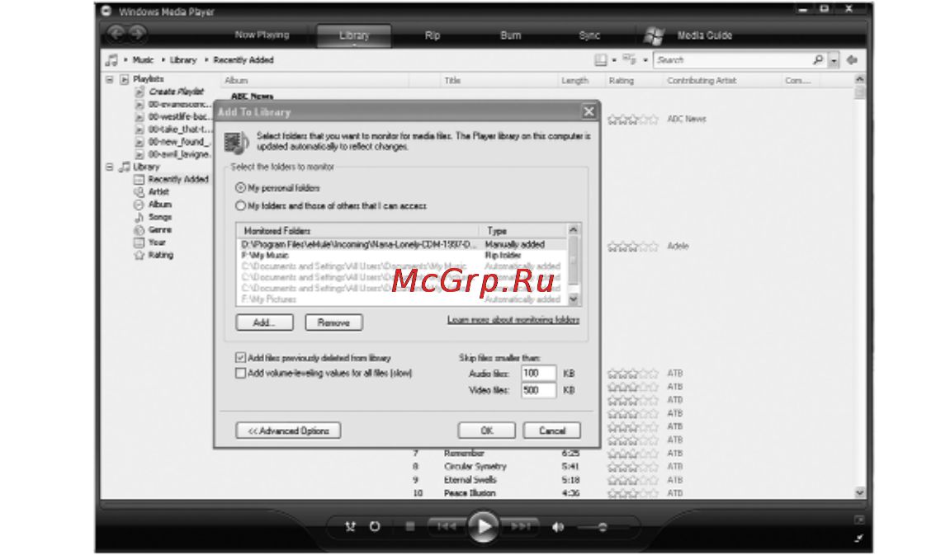This screenshot has height=560, width=936.
Task: Click the Create Playlist icon
Action: coord(139,92)
